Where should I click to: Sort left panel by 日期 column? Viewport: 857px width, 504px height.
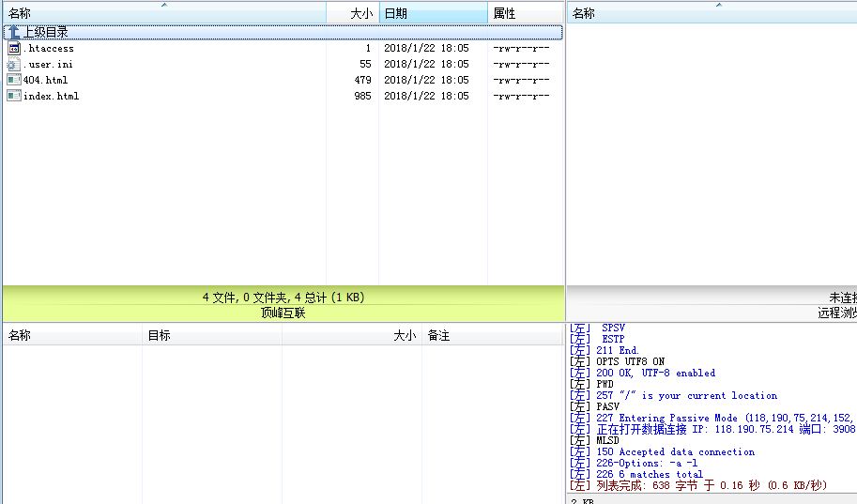tap(395, 13)
